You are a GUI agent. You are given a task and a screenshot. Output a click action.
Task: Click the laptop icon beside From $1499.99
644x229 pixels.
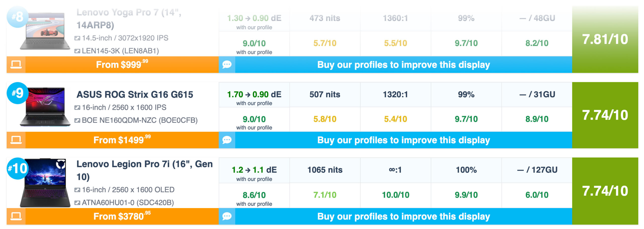pyautogui.click(x=16, y=140)
